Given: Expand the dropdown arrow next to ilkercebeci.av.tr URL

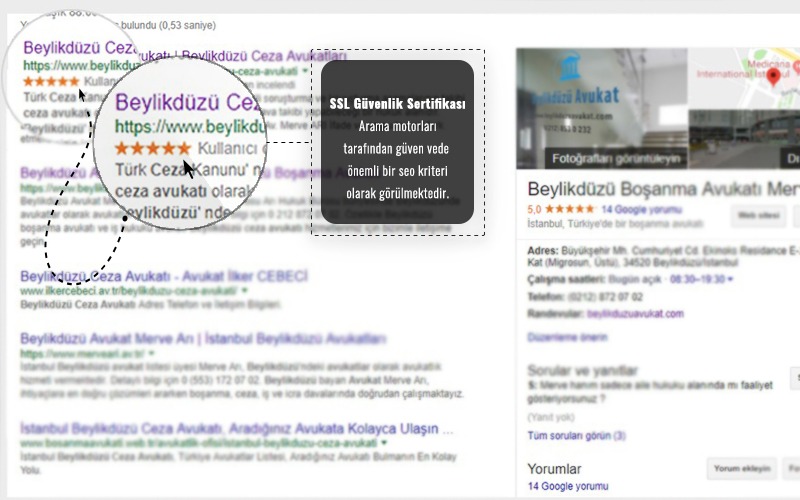Looking at the screenshot, I should pyautogui.click(x=244, y=290).
